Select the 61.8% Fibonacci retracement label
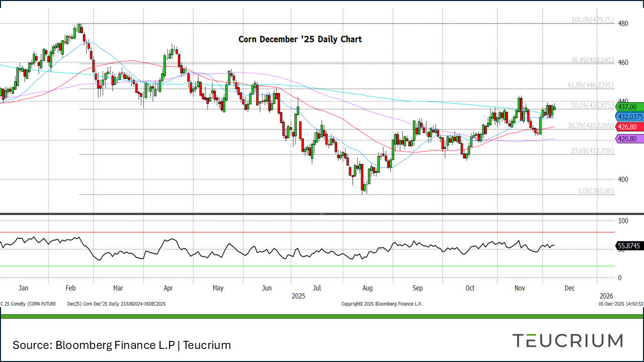The width and height of the screenshot is (644, 362). 592,85
